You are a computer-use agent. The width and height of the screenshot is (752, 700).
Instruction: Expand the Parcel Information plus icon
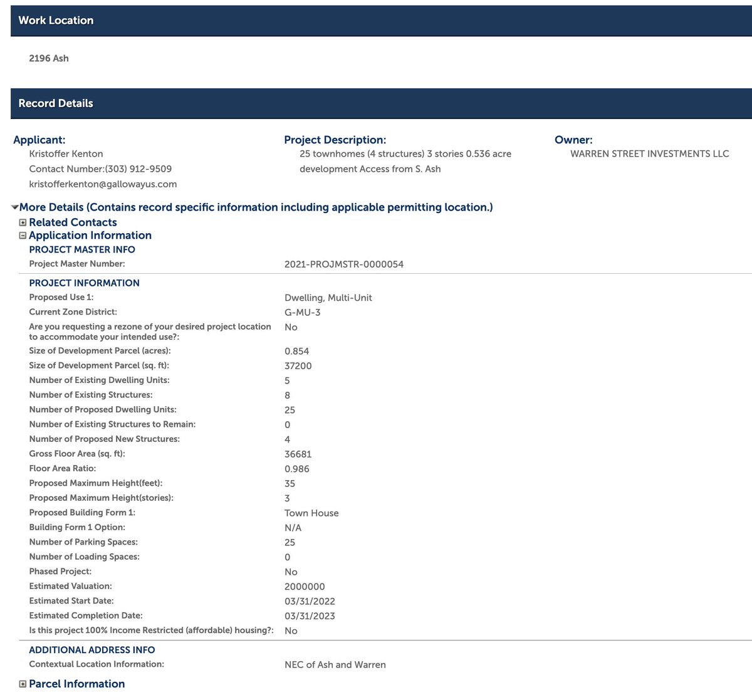(x=23, y=684)
